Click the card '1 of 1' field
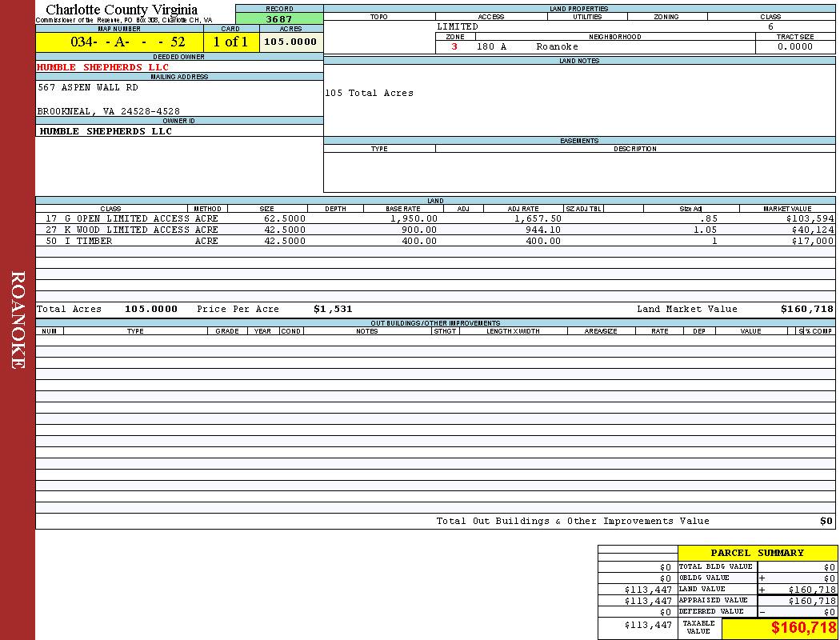This screenshot has width=840, height=640. [x=230, y=42]
